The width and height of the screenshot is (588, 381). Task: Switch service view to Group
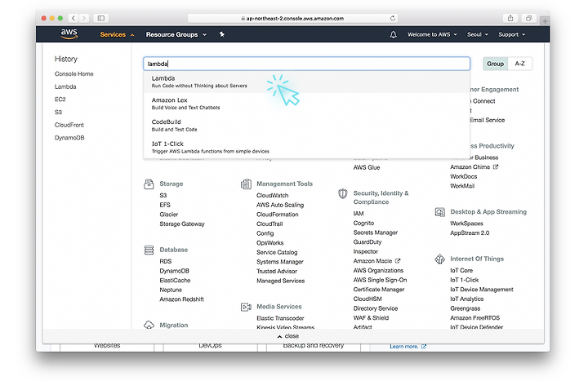(495, 64)
